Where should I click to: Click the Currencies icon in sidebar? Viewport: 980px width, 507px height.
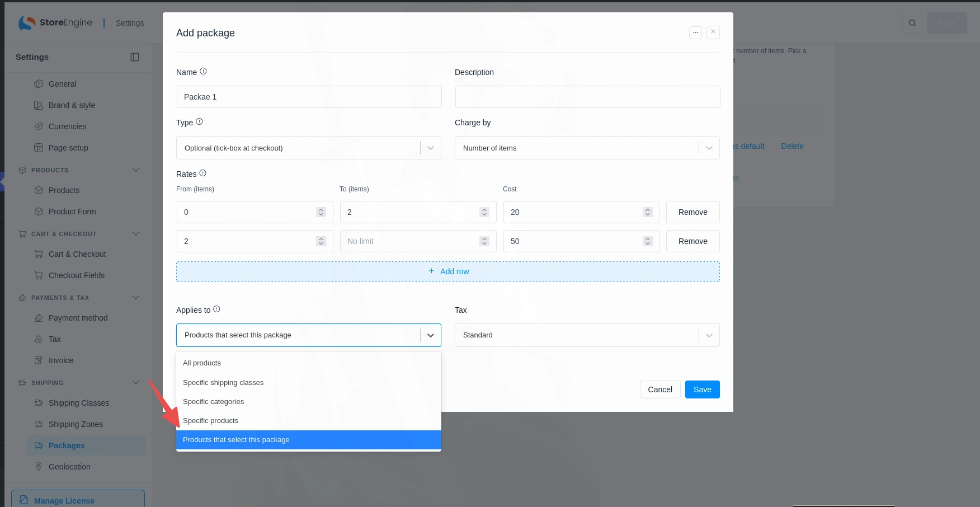[x=39, y=126]
